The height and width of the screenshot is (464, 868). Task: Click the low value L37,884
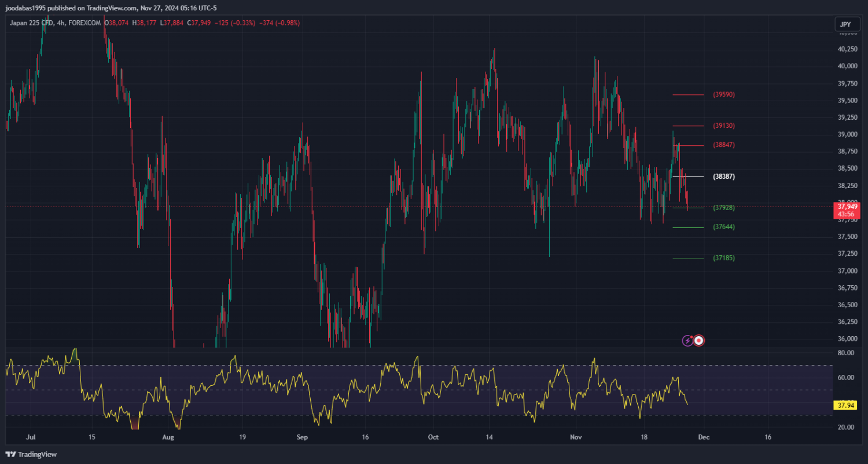pos(171,23)
